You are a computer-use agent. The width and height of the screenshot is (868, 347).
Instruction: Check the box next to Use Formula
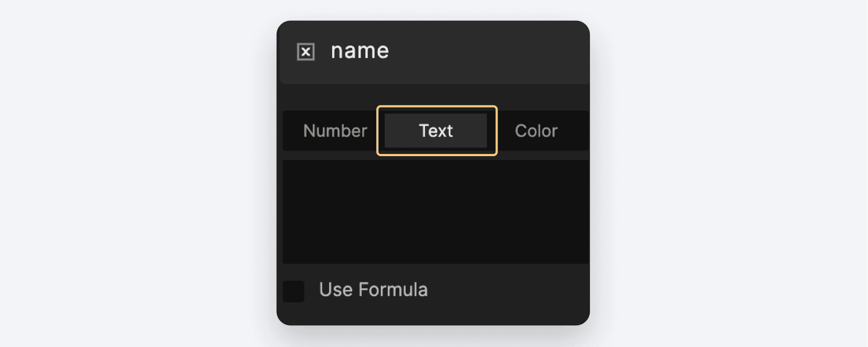click(x=294, y=291)
